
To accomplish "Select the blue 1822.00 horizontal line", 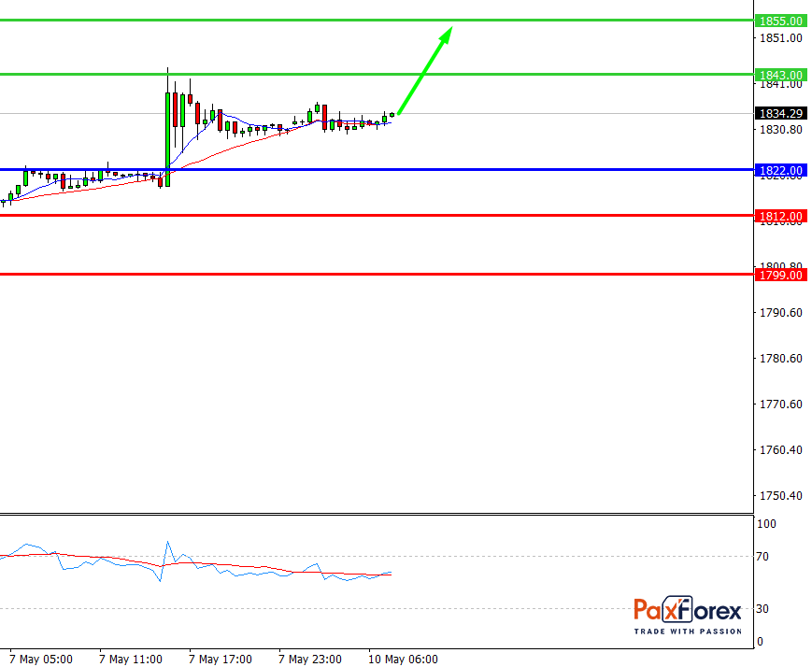I will point(377,169).
